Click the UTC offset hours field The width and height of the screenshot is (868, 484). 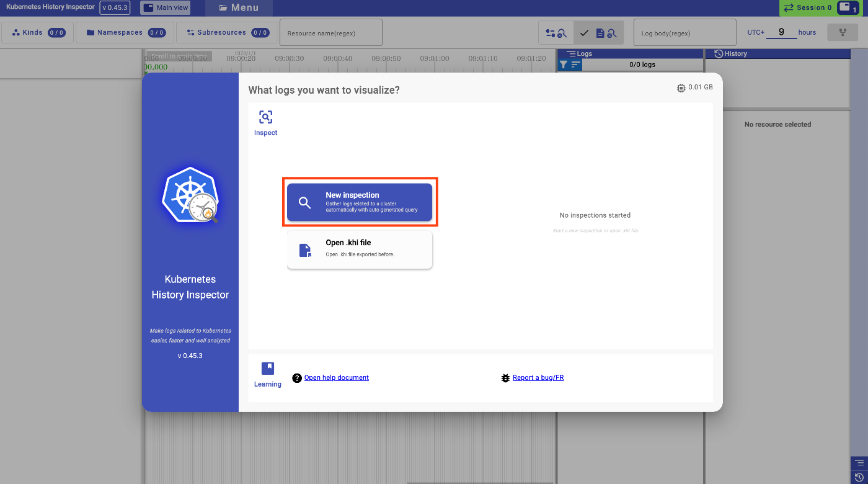pyautogui.click(x=781, y=32)
